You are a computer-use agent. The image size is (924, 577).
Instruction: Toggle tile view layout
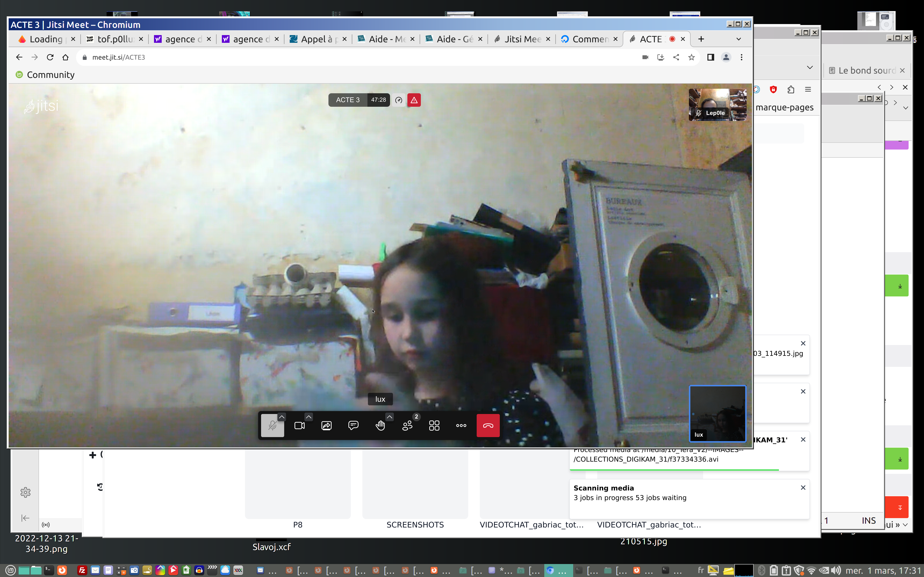coord(434,426)
